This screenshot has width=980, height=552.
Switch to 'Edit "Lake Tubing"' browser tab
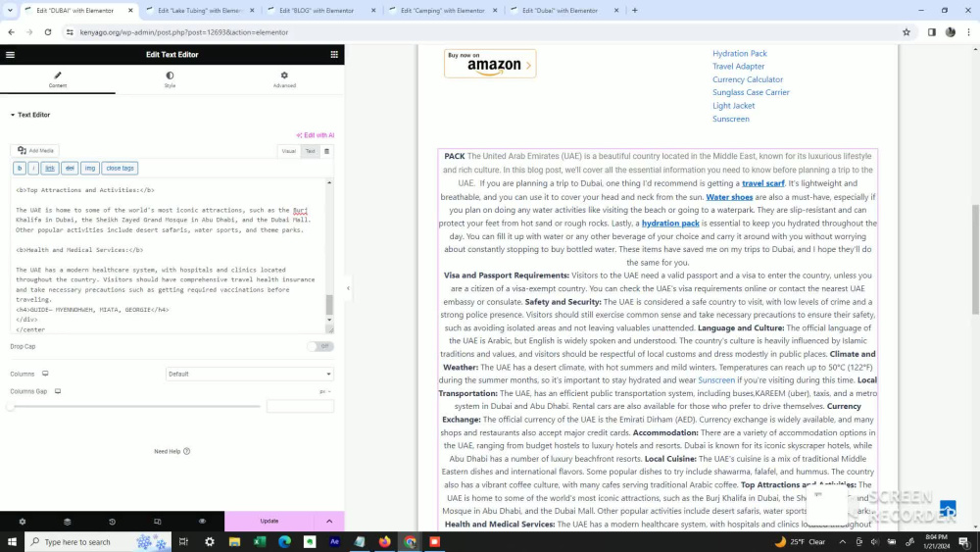click(199, 11)
